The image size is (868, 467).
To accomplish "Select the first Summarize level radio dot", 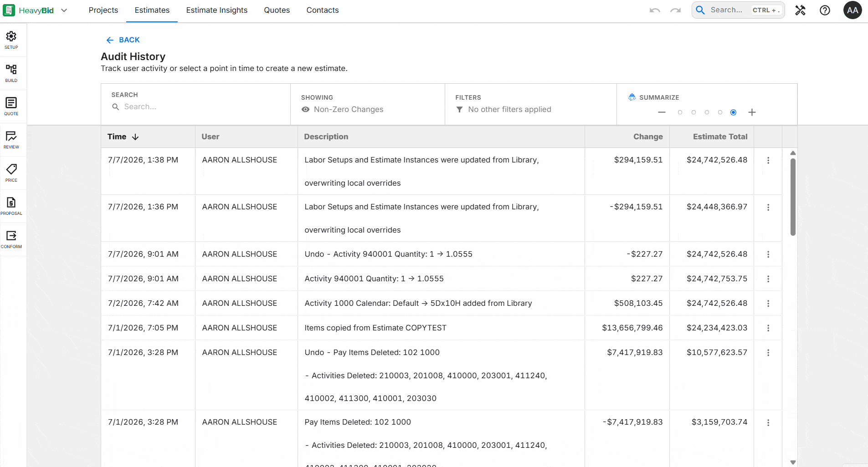I will tap(680, 112).
